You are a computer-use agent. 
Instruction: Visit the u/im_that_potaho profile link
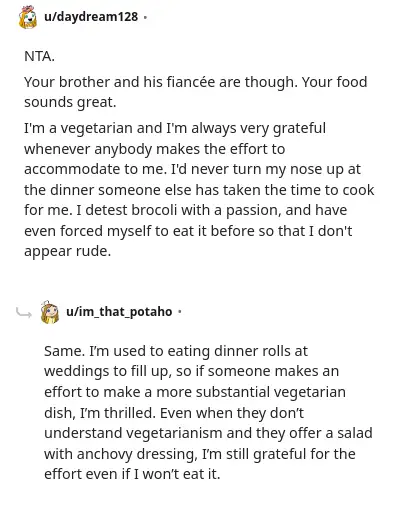pyautogui.click(x=119, y=312)
